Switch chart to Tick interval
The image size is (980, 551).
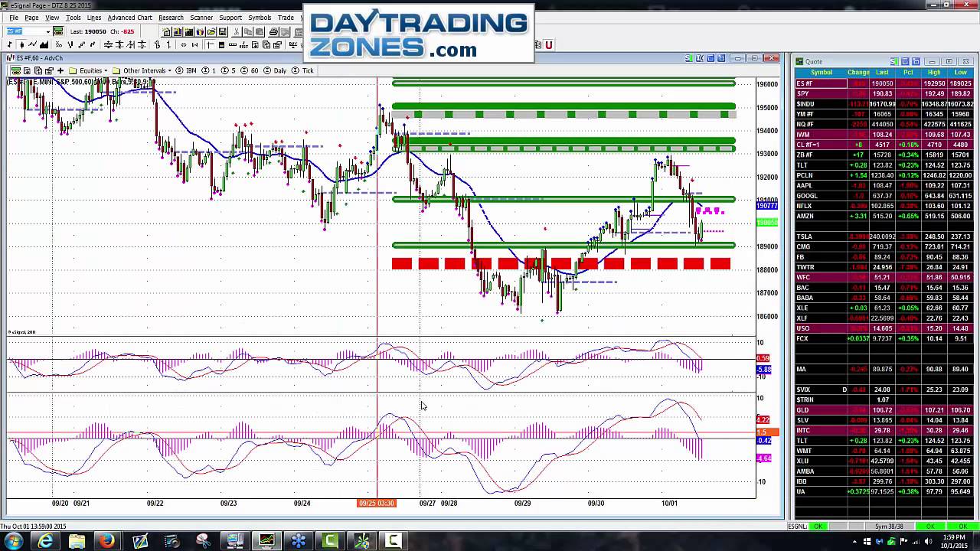302,70
